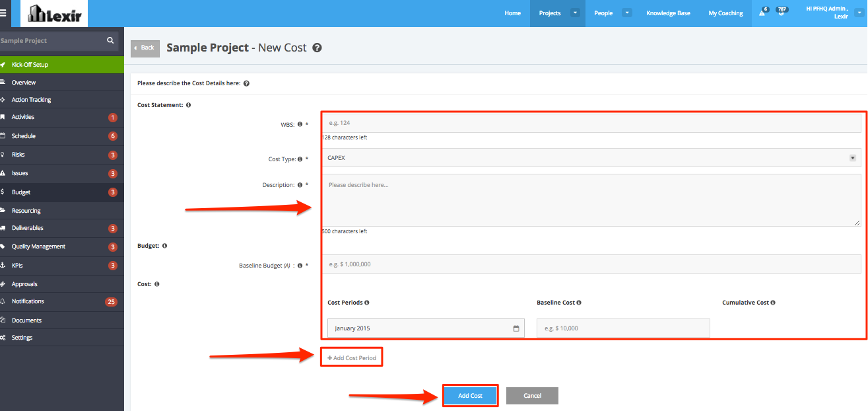Click the notification icon with 787
Viewport: 868px width, 411px height.
781,11
